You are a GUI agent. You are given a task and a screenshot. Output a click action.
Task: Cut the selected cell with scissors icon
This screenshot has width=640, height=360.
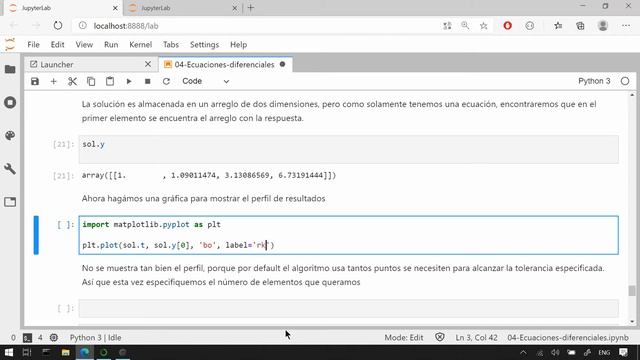(72, 81)
